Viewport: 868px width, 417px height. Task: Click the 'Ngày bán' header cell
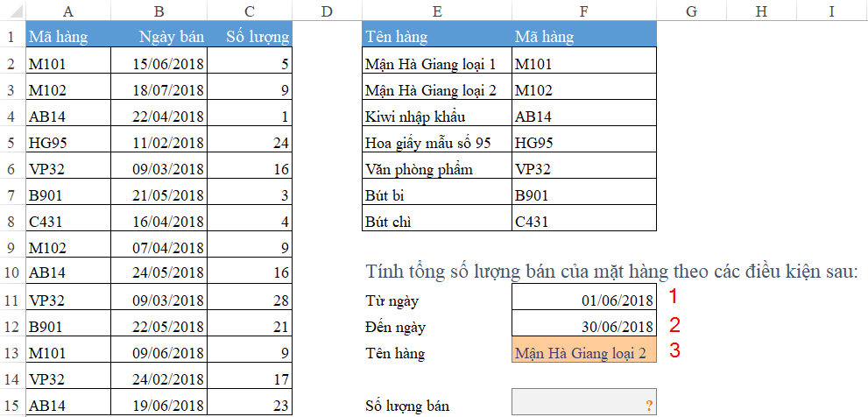coord(159,34)
